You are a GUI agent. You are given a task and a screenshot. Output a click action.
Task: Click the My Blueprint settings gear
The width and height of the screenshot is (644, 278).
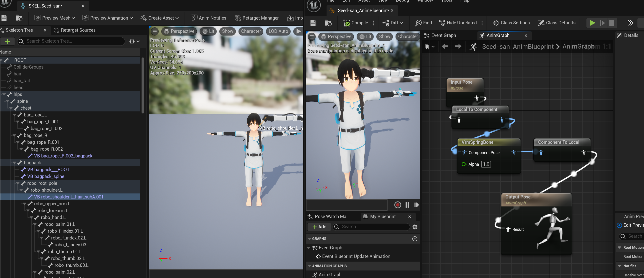click(415, 227)
